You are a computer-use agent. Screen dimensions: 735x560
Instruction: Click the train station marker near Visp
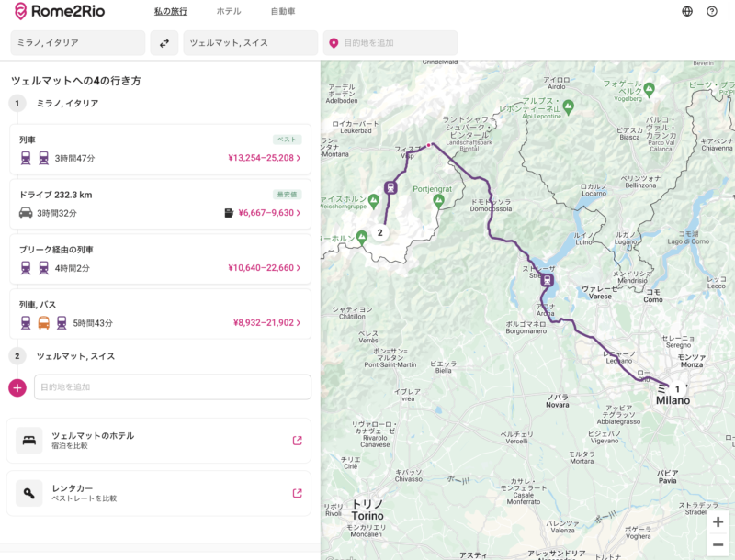(390, 188)
